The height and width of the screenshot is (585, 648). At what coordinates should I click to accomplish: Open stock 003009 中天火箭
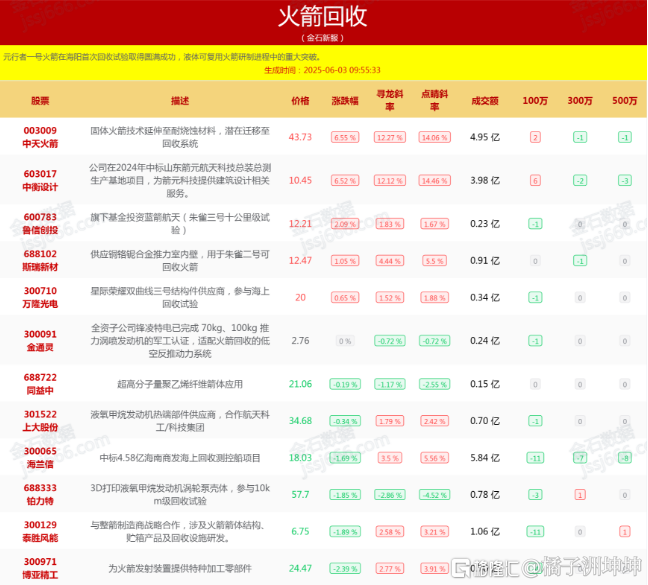[40, 137]
